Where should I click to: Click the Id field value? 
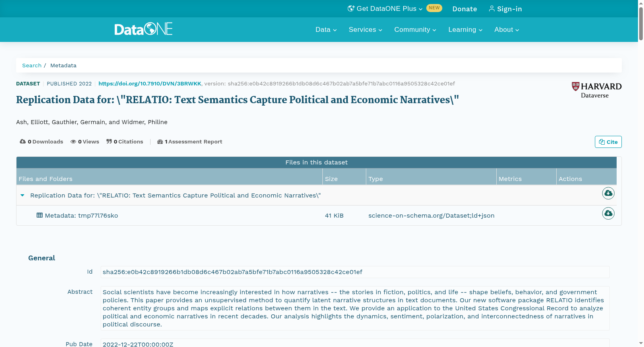tap(355, 272)
